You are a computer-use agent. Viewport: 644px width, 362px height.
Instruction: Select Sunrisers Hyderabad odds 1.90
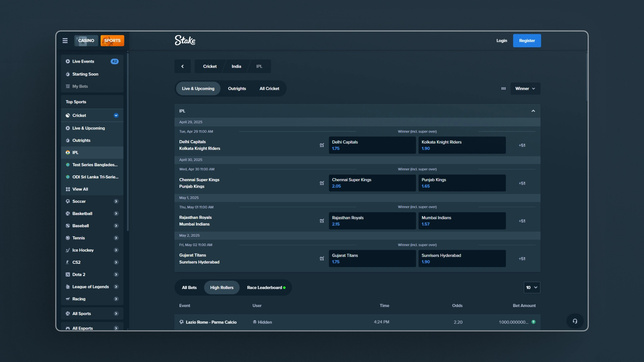coord(462,258)
